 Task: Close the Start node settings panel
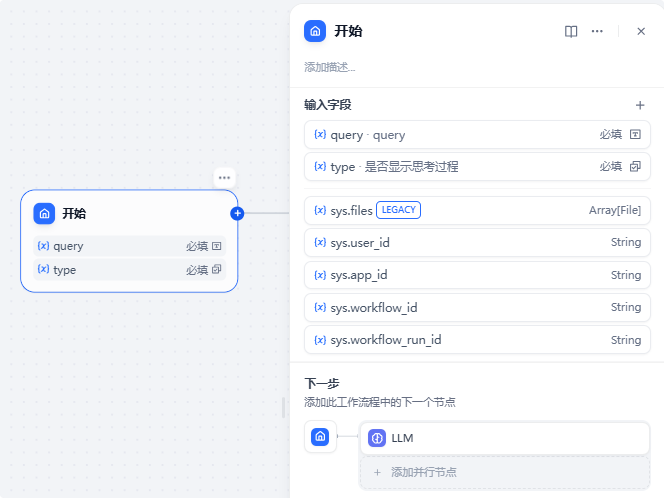click(641, 31)
